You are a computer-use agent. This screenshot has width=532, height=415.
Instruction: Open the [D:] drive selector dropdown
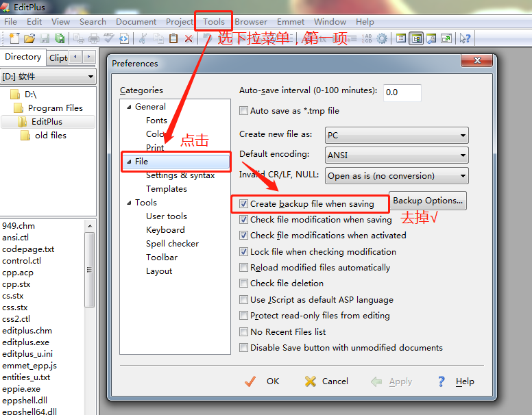click(48, 77)
